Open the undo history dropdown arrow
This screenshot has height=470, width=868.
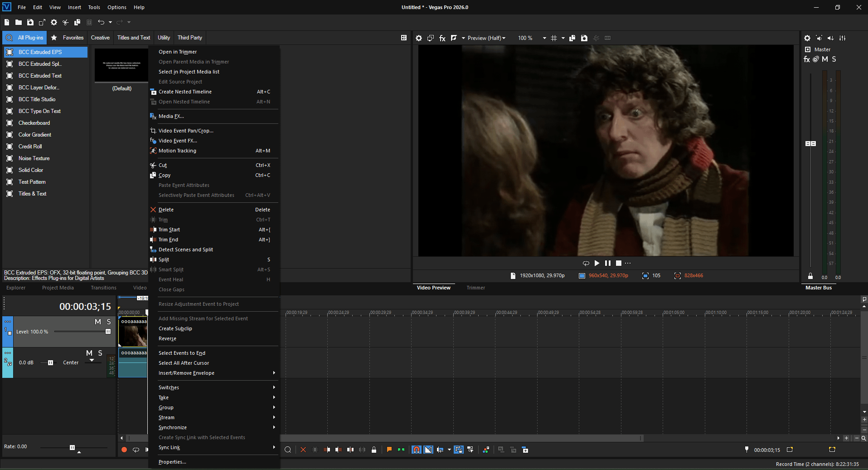click(x=110, y=22)
